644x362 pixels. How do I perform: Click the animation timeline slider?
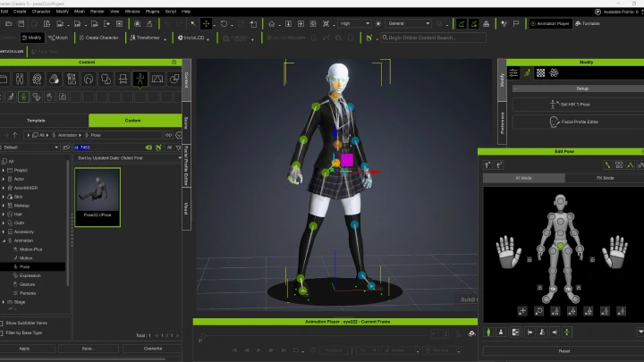point(316,335)
